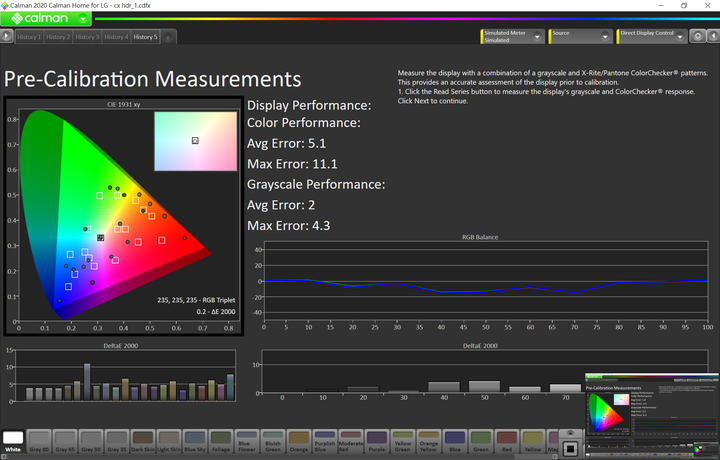Select the Blue Sky patch
Viewport: 720px width, 460px height.
195,442
